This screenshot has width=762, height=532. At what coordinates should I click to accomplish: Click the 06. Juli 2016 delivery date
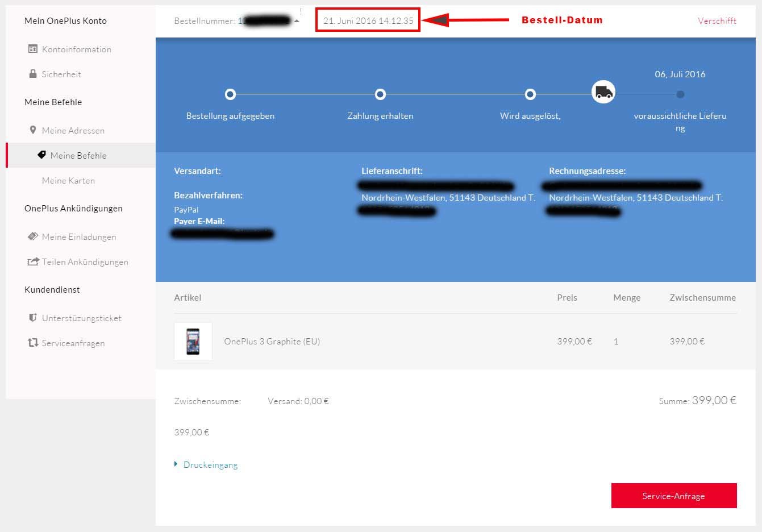[680, 74]
